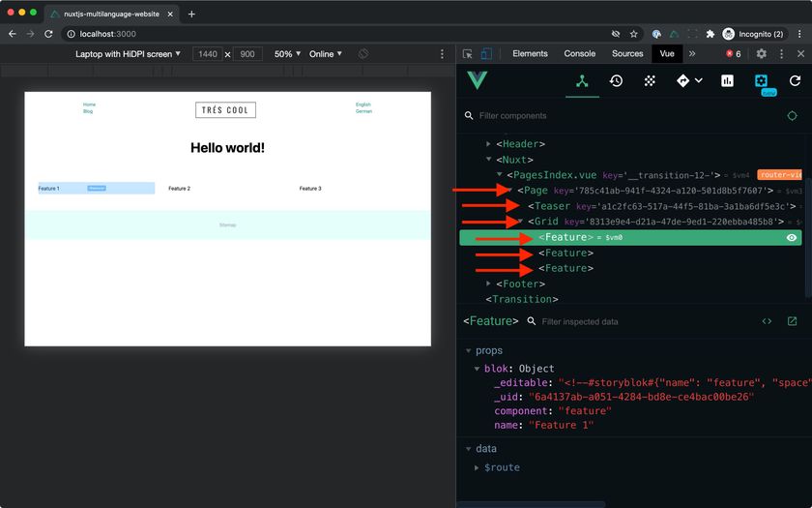Viewport: 812px width, 508px height.
Task: Switch to the Sources tab
Action: click(627, 53)
